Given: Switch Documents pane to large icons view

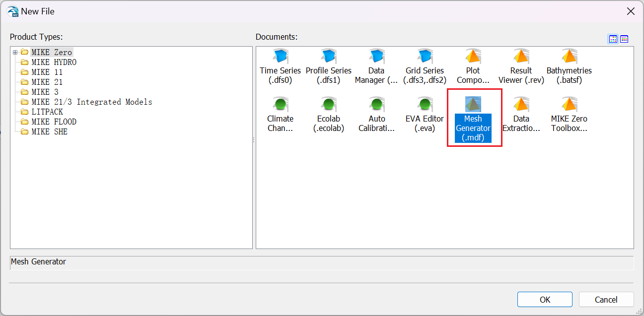Looking at the screenshot, I should 613,39.
